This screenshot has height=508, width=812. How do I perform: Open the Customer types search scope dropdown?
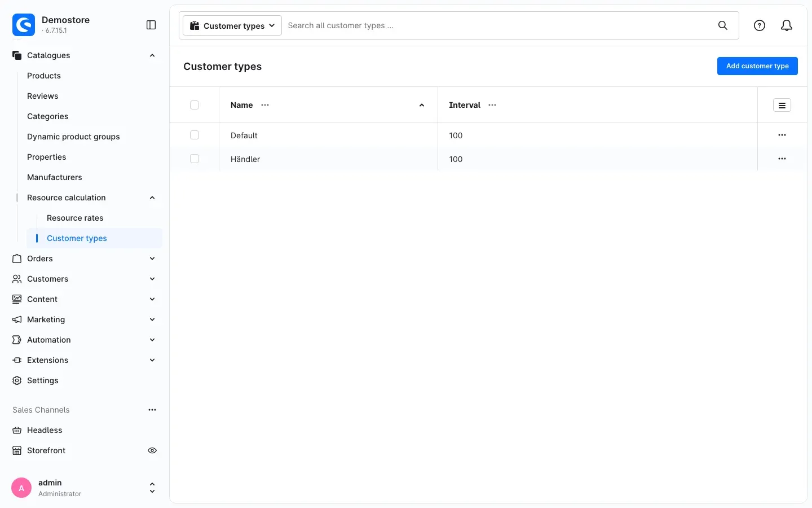[232, 25]
